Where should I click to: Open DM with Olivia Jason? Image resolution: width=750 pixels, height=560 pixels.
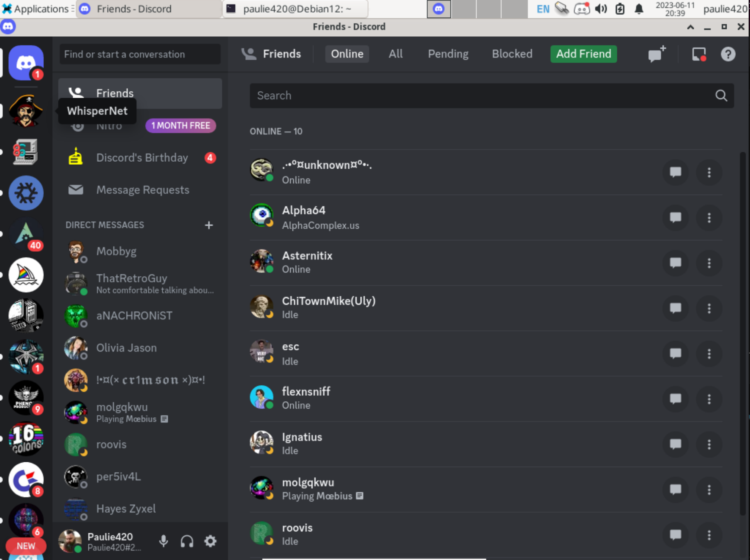[x=140, y=348]
